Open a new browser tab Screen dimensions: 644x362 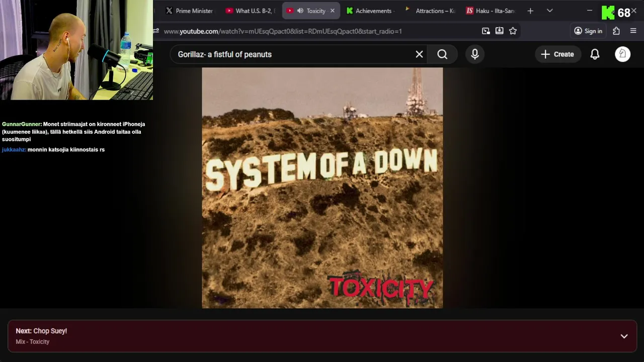click(x=530, y=11)
